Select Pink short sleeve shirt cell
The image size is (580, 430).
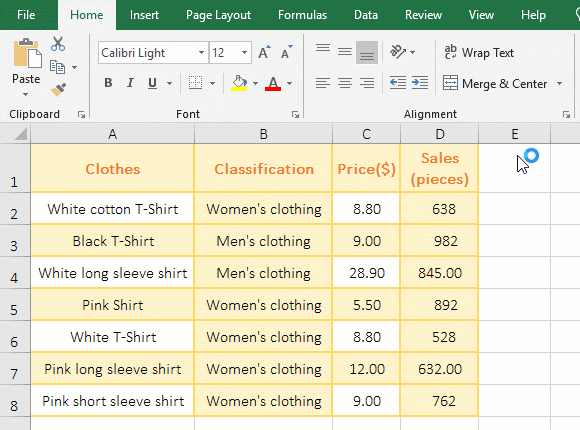tap(112, 401)
